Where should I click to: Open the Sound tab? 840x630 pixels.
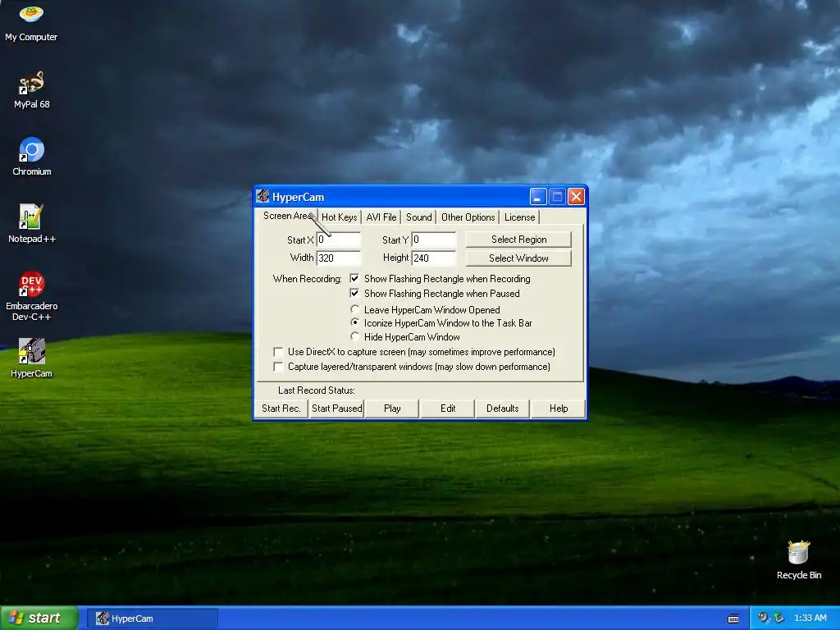click(x=418, y=217)
